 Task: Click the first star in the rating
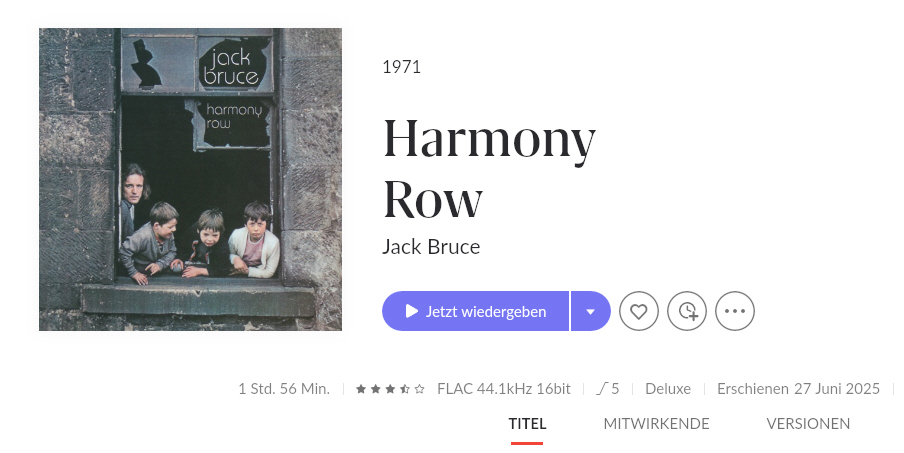pos(361,389)
